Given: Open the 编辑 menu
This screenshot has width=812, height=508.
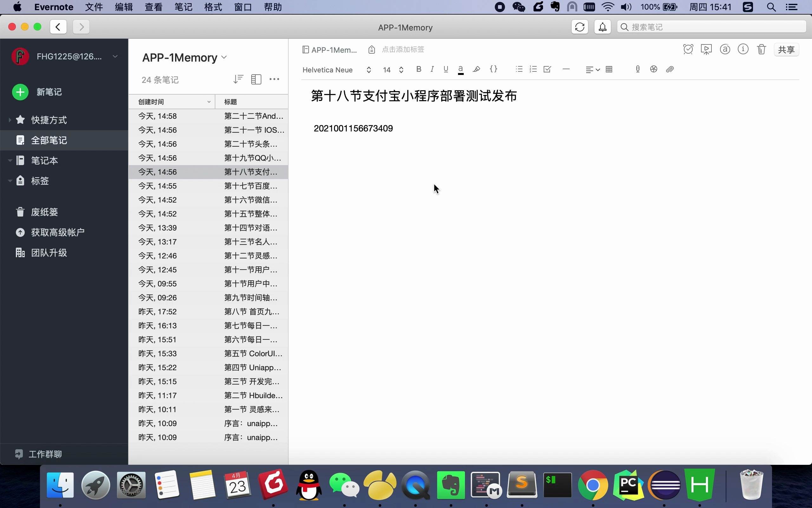Looking at the screenshot, I should pos(123,7).
